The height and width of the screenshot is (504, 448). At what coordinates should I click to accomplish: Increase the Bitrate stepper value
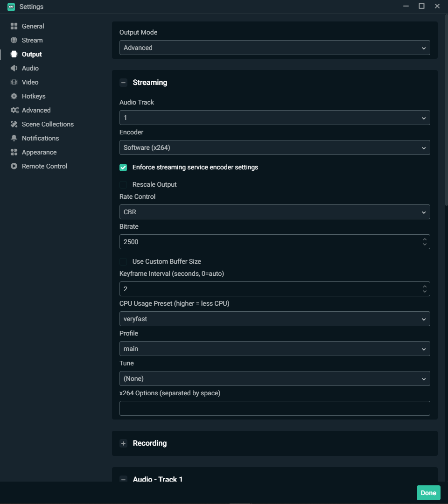click(425, 239)
